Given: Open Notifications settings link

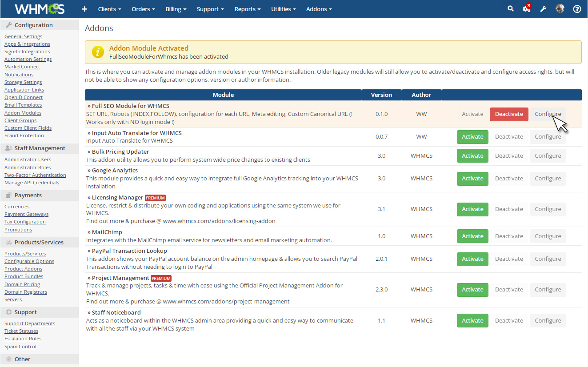Looking at the screenshot, I should click(x=19, y=75).
